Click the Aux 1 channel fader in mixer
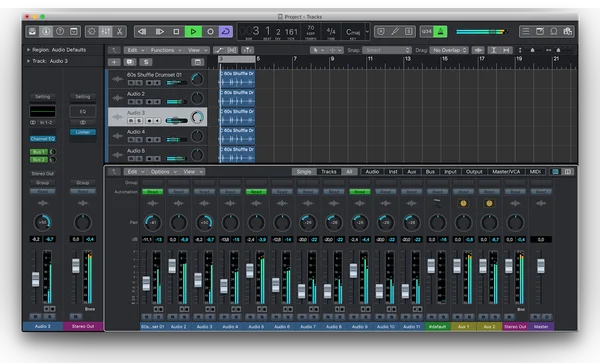The image size is (600, 363). point(457,265)
